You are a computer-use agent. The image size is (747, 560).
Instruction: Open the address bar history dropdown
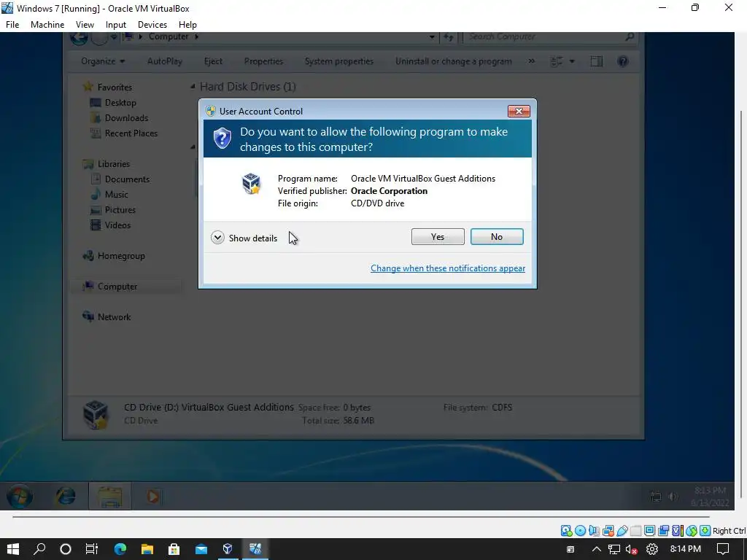coord(432,36)
